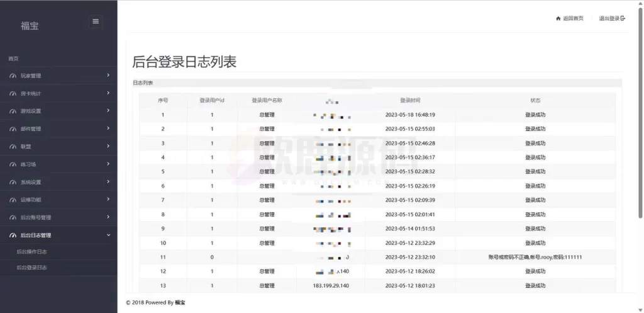Click the 后台登录日志列表 page title
Image resolution: width=644 pixels, height=313 pixels.
184,62
